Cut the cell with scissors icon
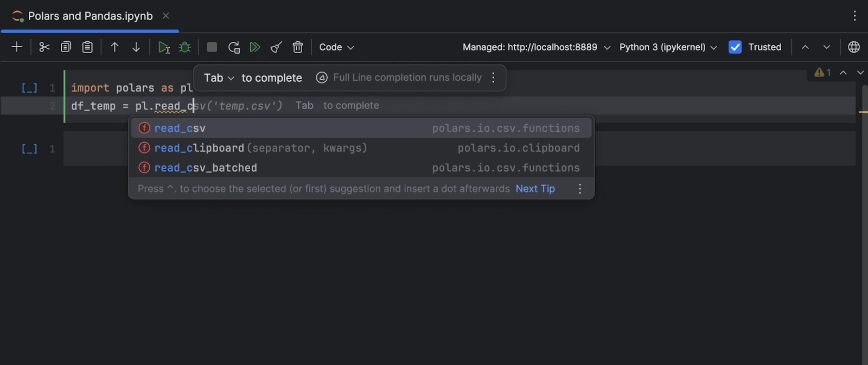The image size is (868, 365). [44, 47]
